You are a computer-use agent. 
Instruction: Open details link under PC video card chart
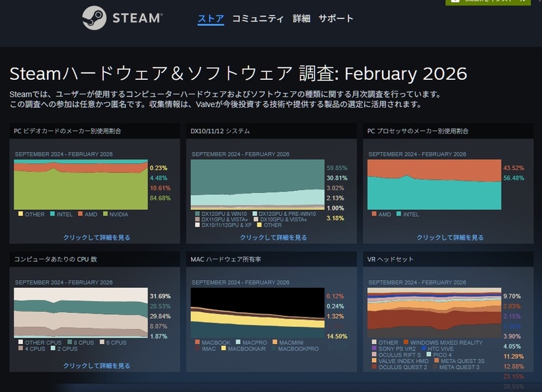click(x=96, y=237)
